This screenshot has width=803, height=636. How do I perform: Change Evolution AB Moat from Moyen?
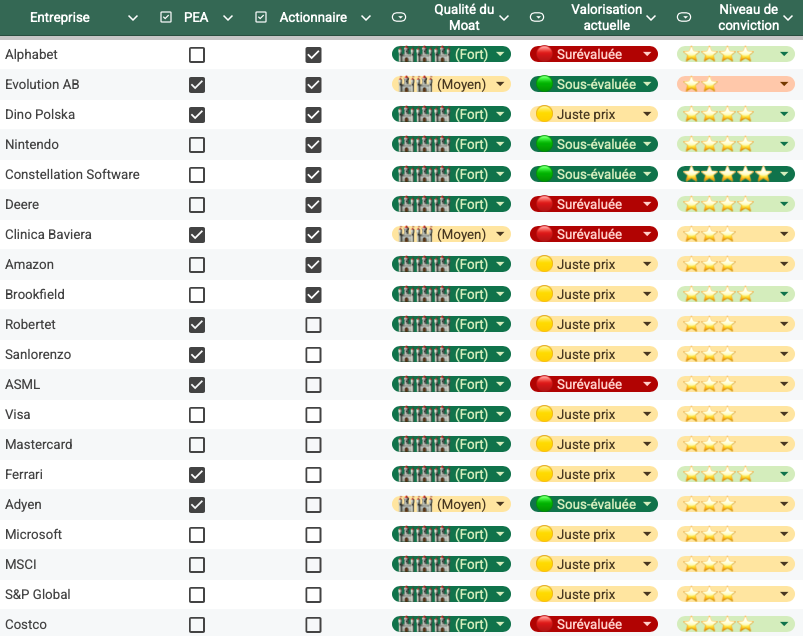451,84
